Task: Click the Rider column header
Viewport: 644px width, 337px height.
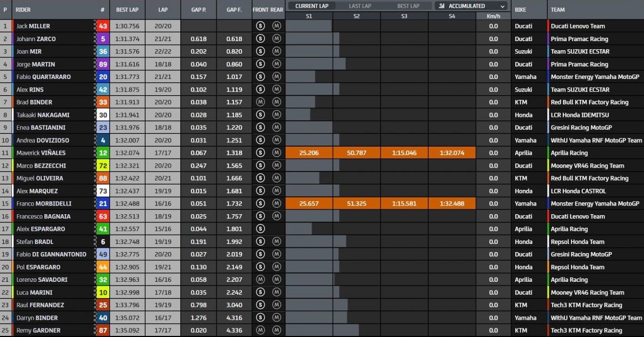Action: click(23, 10)
